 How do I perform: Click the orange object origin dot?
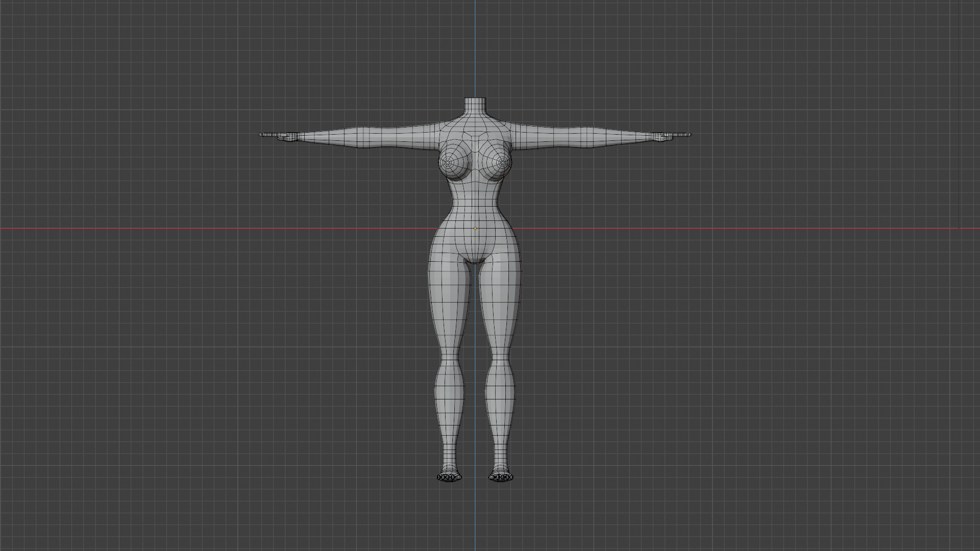pyautogui.click(x=475, y=228)
